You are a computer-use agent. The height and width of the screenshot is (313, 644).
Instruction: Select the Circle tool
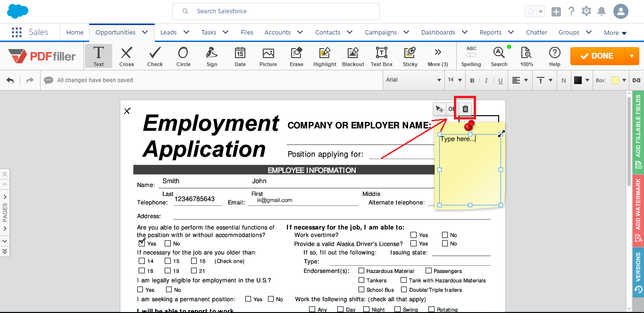tap(183, 56)
